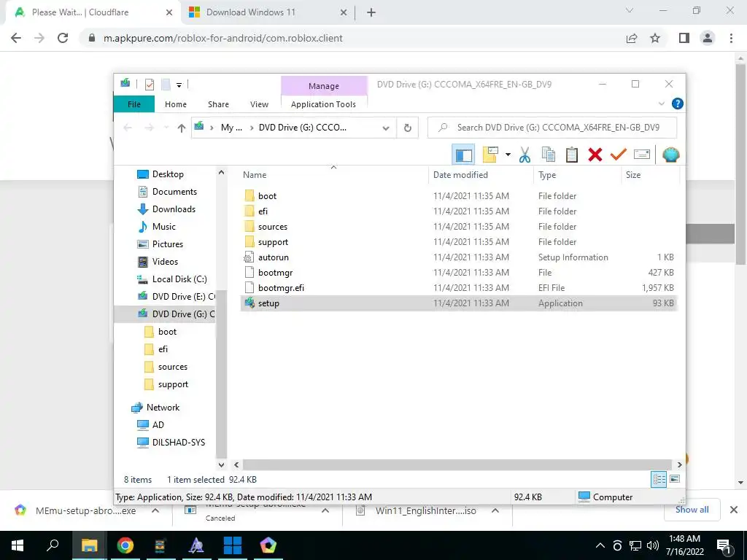Click the Up directory arrow
Image resolution: width=747 pixels, height=560 pixels.
tap(181, 128)
